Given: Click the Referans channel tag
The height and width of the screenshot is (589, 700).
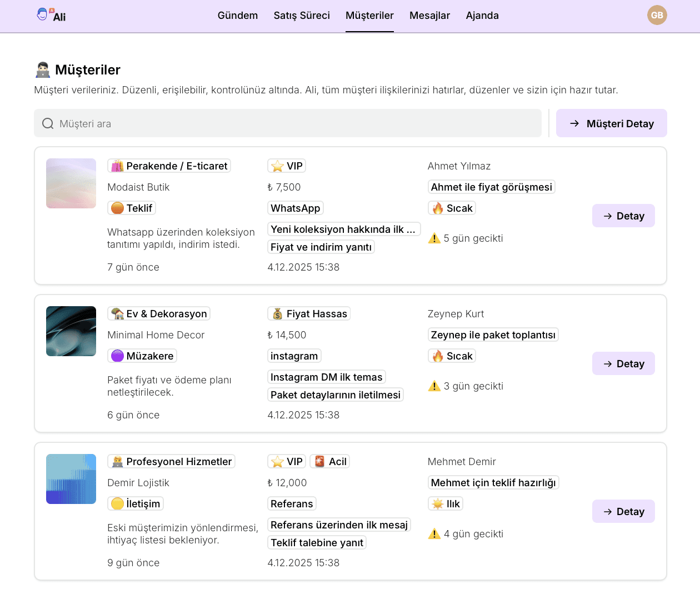Looking at the screenshot, I should coord(292,504).
